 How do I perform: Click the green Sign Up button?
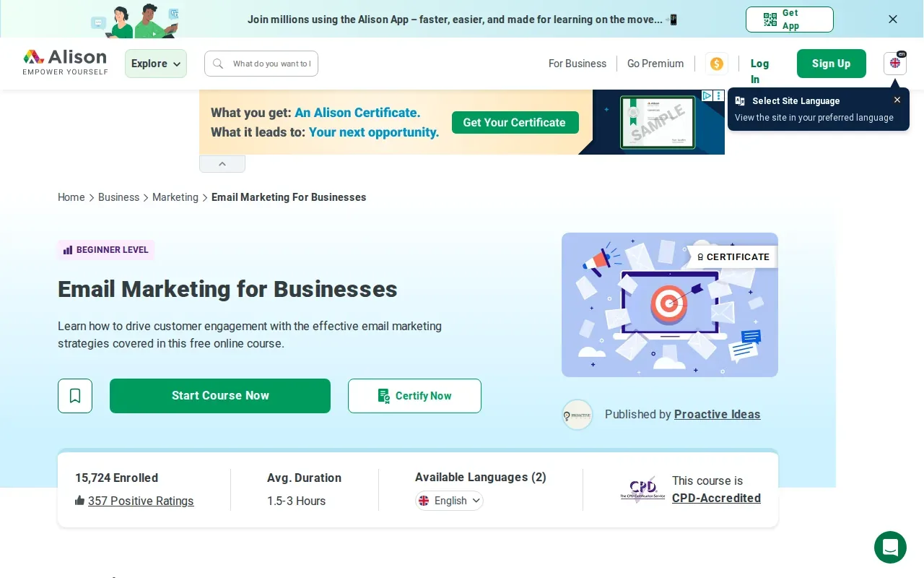click(832, 64)
